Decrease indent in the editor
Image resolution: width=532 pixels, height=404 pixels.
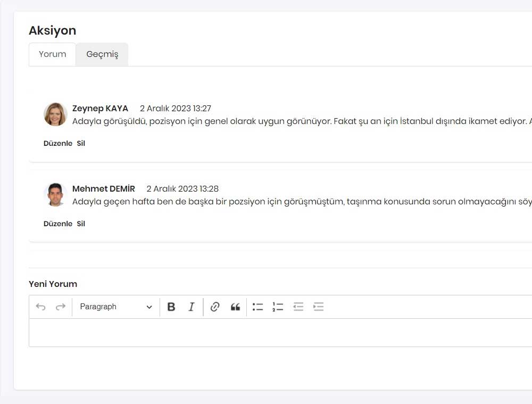click(298, 307)
